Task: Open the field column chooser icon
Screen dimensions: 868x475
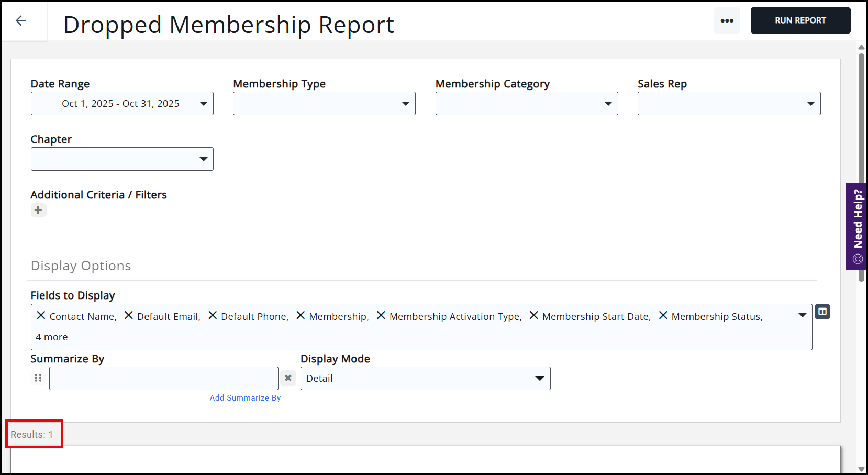Action: (x=822, y=312)
